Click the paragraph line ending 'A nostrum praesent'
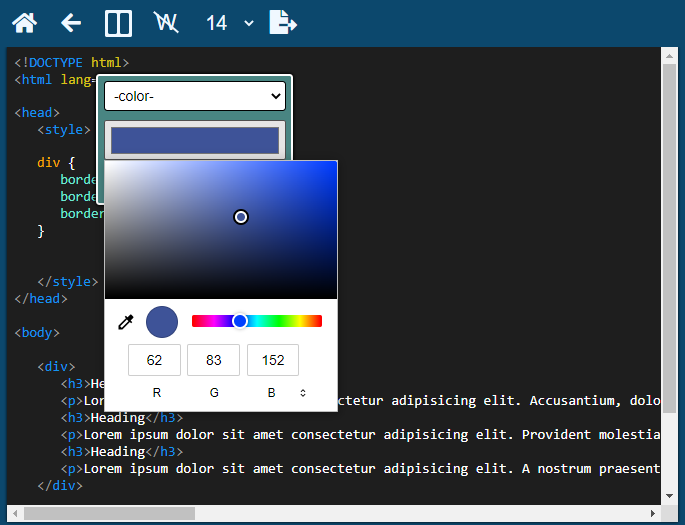 360,469
